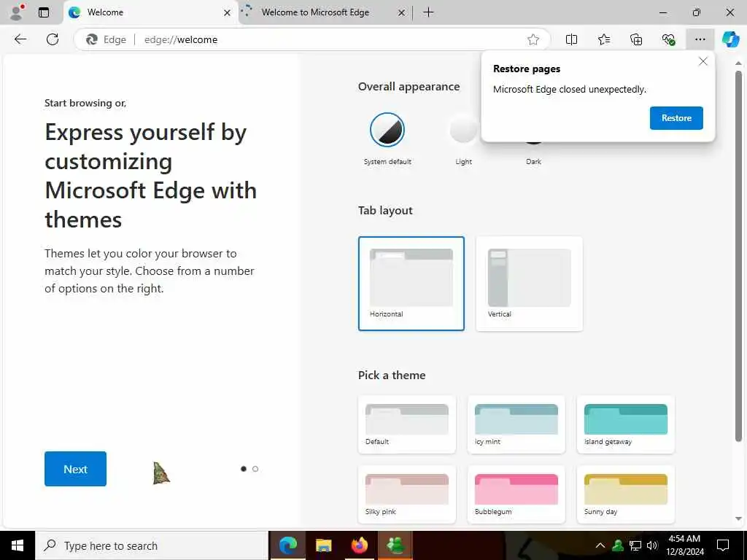747x560 pixels.
Task: Open File Explorer from the taskbar
Action: [323, 545]
